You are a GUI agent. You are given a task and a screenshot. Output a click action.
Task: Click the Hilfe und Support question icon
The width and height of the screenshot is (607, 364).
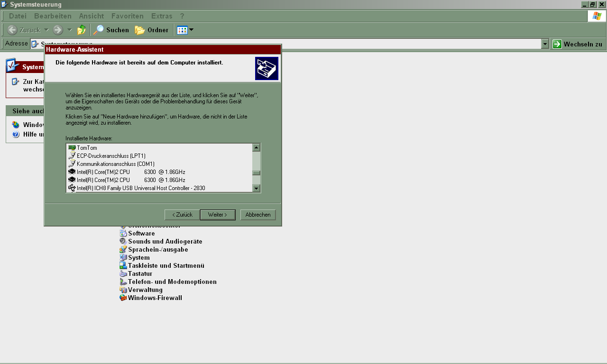[x=16, y=134]
